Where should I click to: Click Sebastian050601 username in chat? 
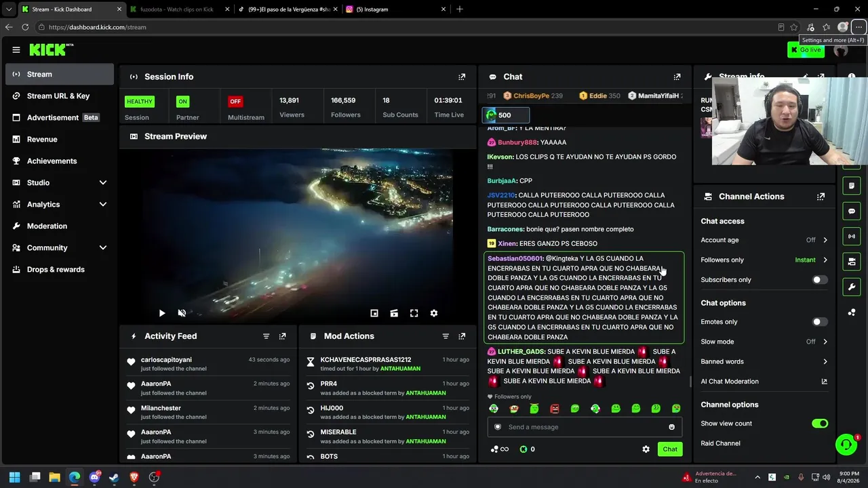[x=515, y=258]
